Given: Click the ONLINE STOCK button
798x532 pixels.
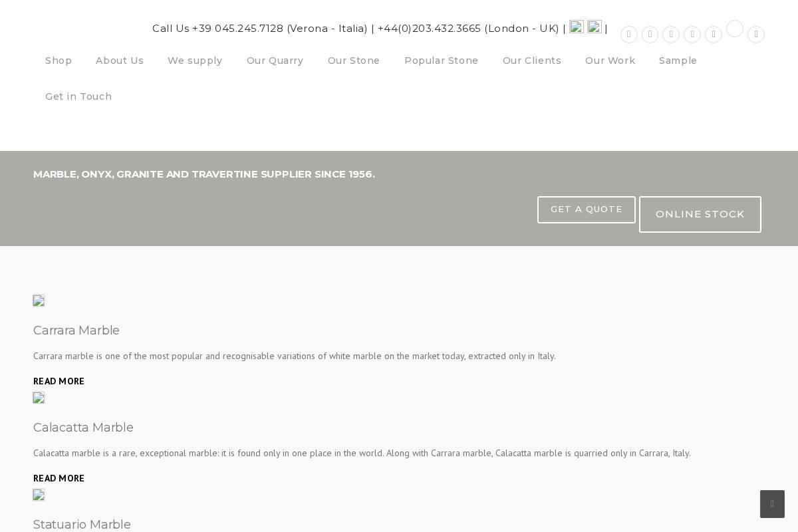Looking at the screenshot, I should click(700, 214).
